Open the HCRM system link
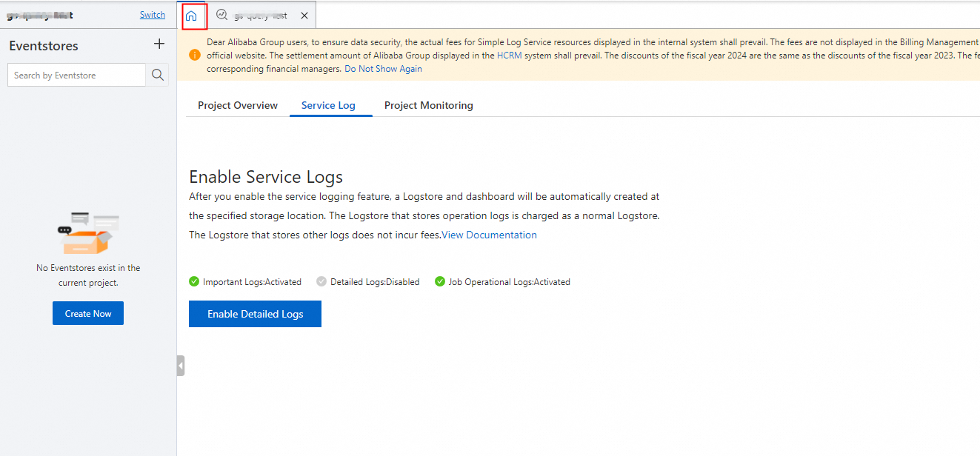 point(510,56)
